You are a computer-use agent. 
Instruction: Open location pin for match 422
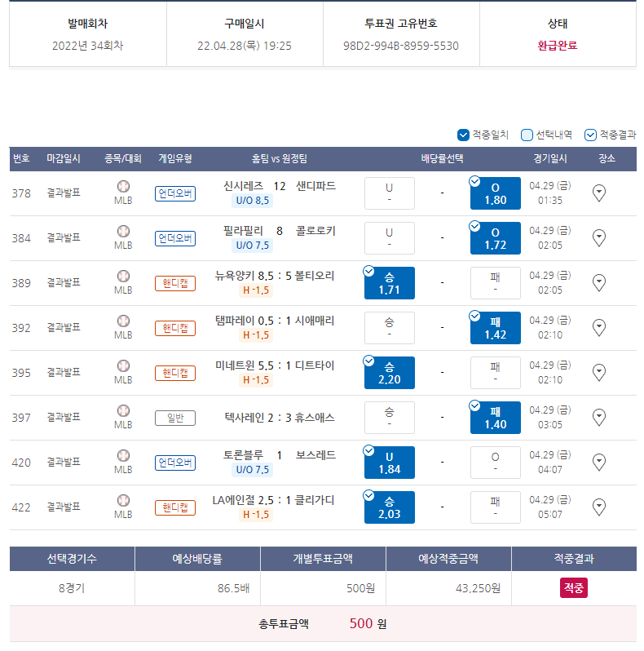click(x=599, y=507)
